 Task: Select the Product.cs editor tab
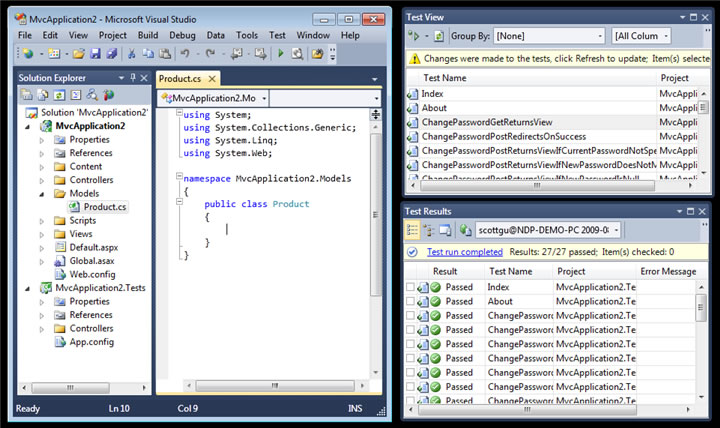[180, 79]
